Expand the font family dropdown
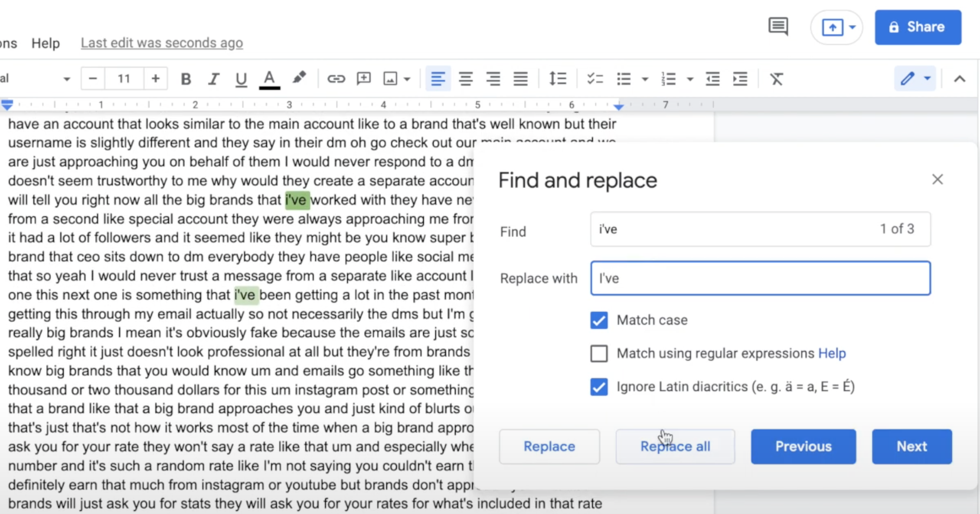The width and height of the screenshot is (980, 514). pyautogui.click(x=67, y=79)
